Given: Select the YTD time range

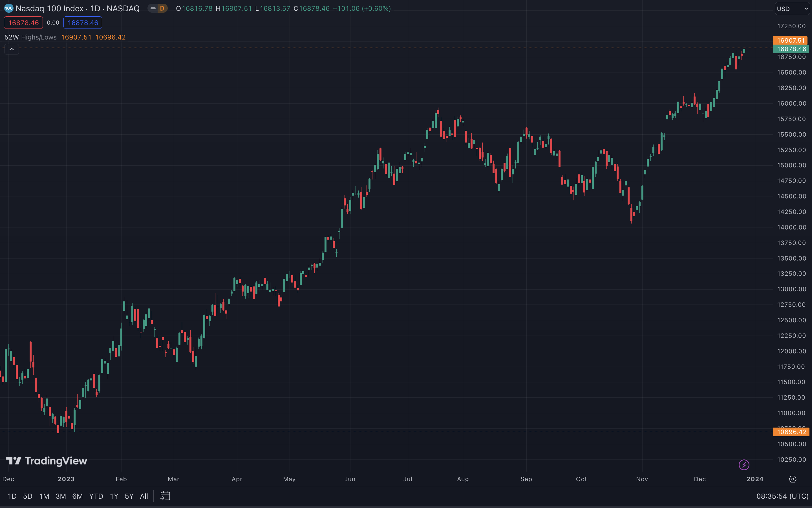Looking at the screenshot, I should click(96, 496).
